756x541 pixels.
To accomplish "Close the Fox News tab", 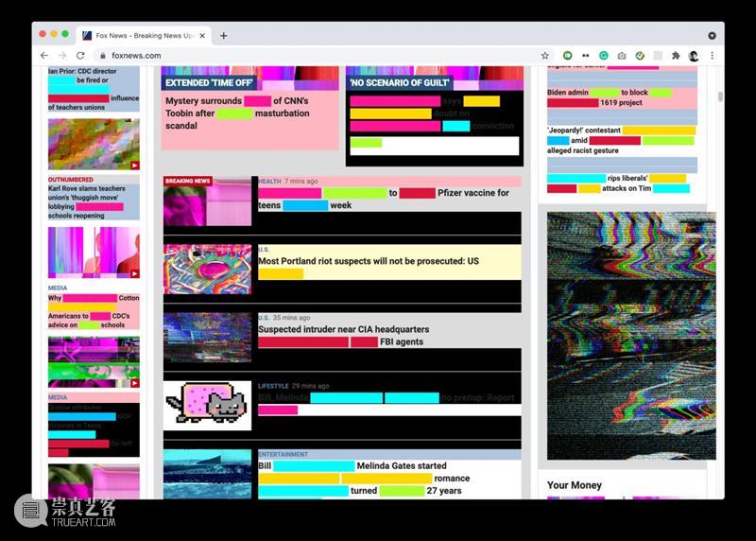I will tap(202, 35).
